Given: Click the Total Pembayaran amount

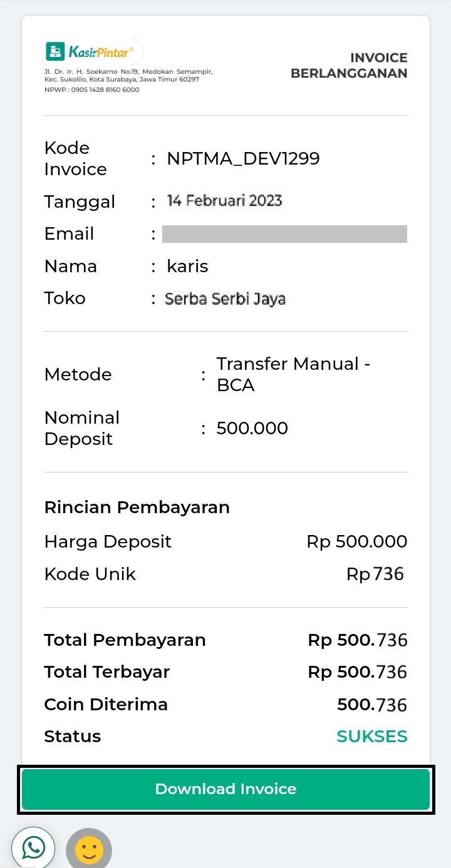Looking at the screenshot, I should 357,640.
